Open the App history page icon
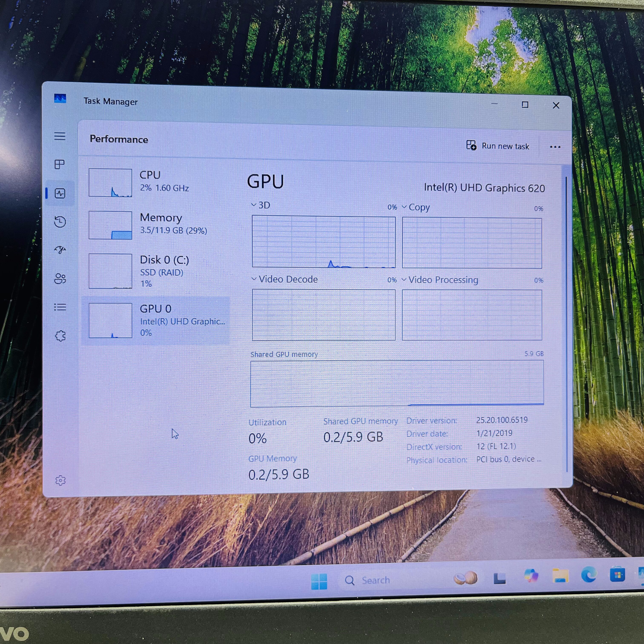 tap(60, 222)
